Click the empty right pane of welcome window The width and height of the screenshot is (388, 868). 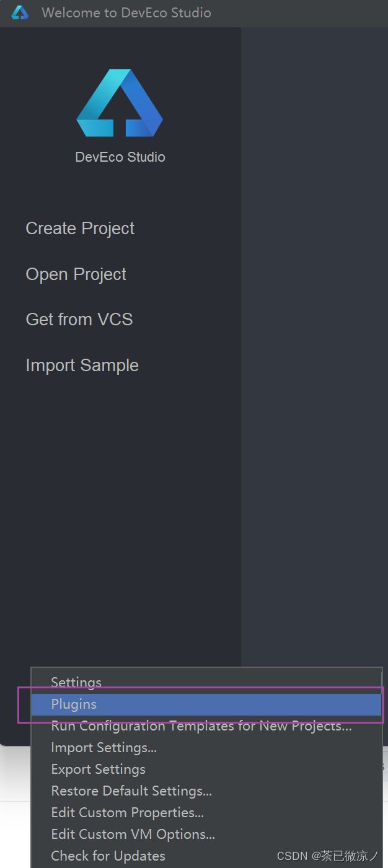(x=314, y=347)
